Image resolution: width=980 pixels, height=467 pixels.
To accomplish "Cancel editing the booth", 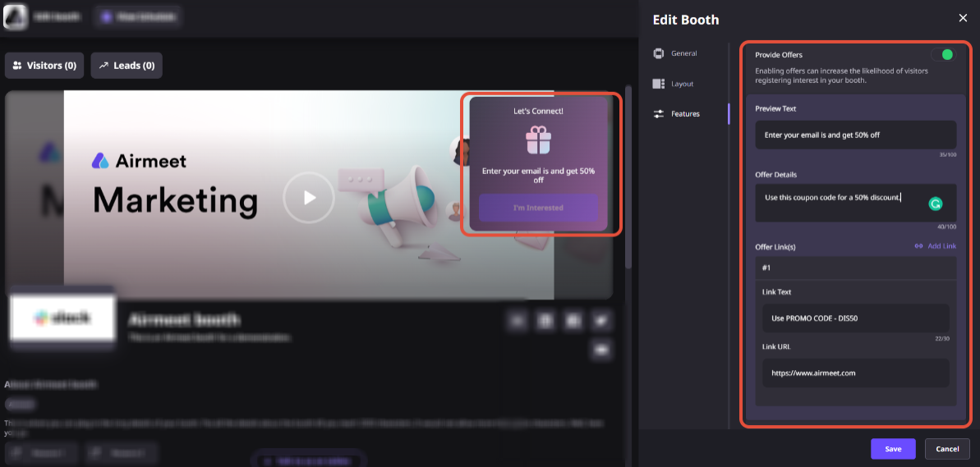I will [x=947, y=449].
